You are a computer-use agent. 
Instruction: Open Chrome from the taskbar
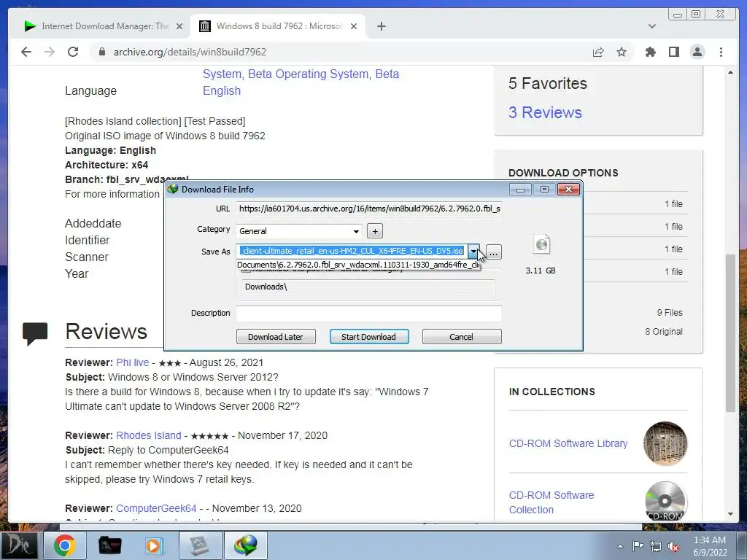pyautogui.click(x=65, y=545)
